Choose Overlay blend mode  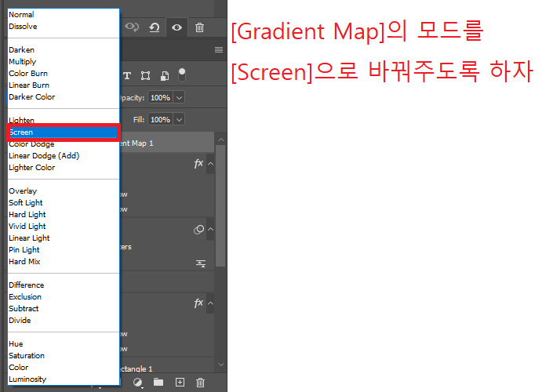click(x=64, y=191)
